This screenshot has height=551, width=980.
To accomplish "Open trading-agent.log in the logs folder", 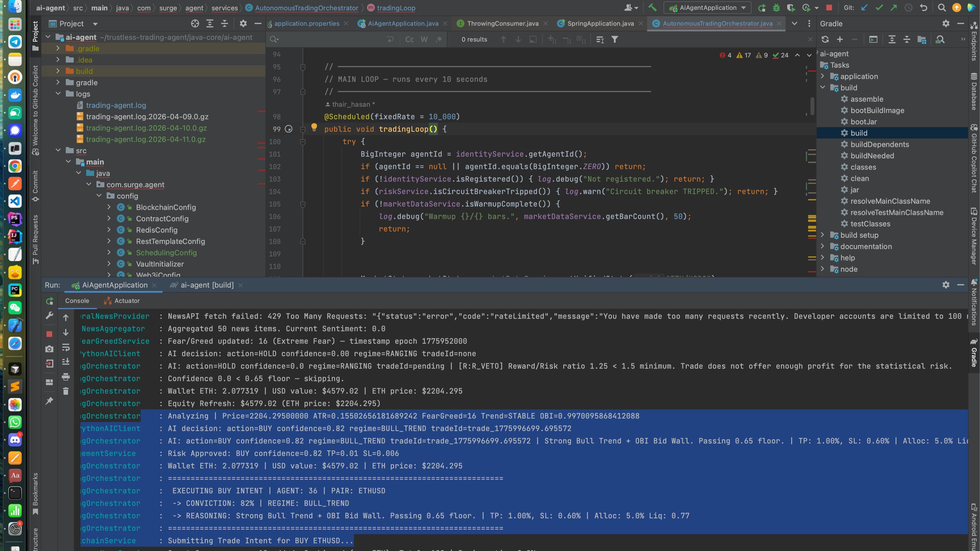I will click(x=116, y=105).
